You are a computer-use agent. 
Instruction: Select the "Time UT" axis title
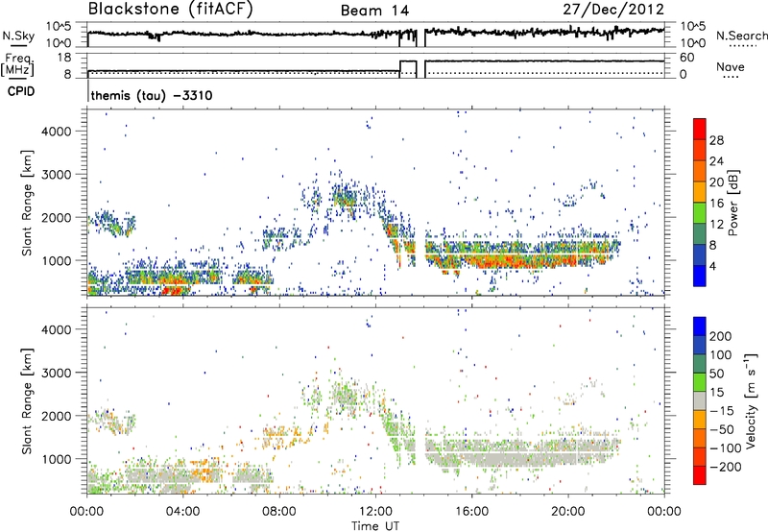(375, 526)
